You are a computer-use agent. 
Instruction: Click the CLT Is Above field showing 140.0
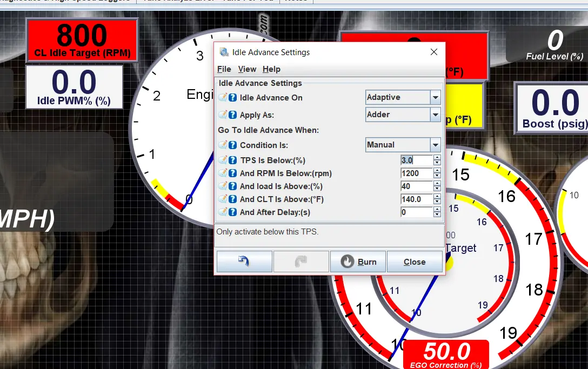tap(417, 199)
